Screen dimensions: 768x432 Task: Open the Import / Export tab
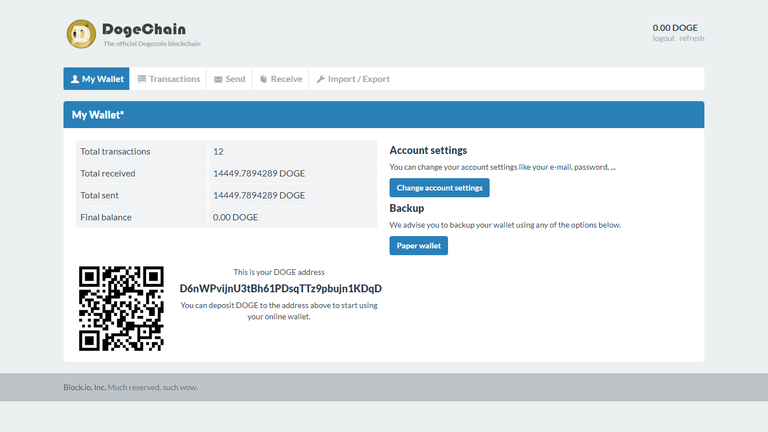click(353, 79)
